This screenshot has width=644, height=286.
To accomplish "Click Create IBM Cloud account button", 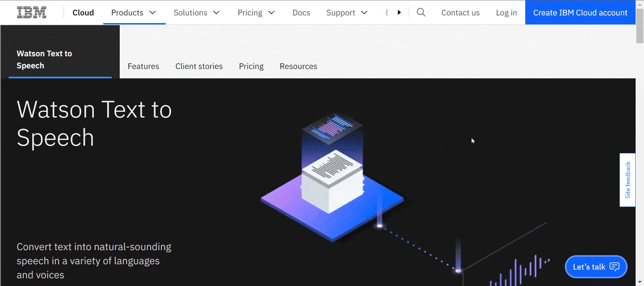I will coord(580,13).
